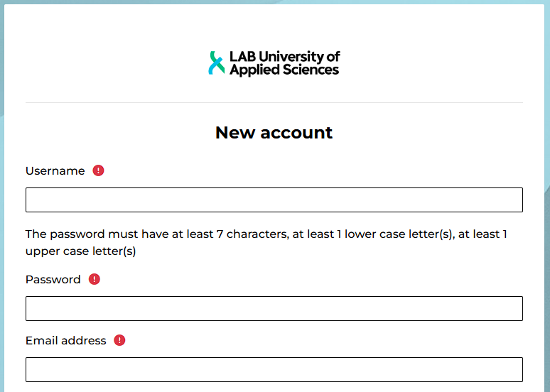Click the Password field label

(x=53, y=280)
